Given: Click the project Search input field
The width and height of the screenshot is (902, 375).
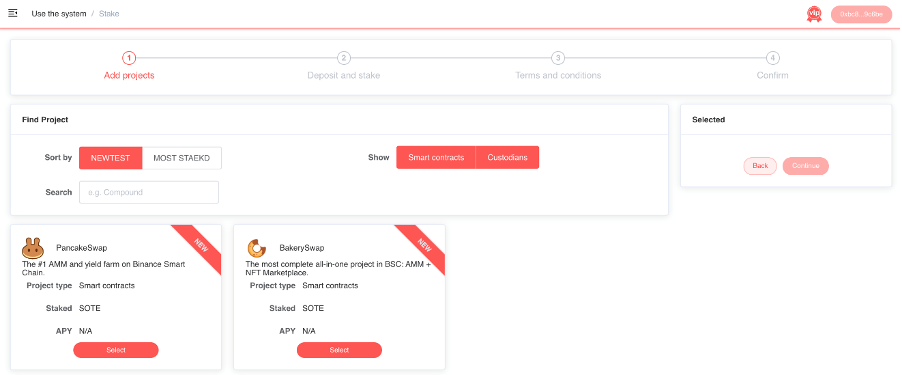Looking at the screenshot, I should (x=149, y=192).
